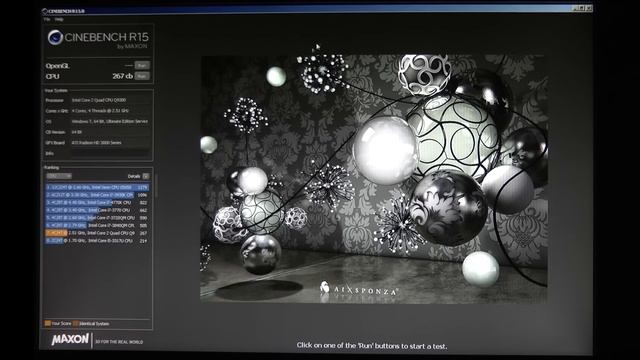This screenshot has height=360, width=640.
Task: Select the last ranking entry at 1.70 GHz scoring 214
Action: (x=97, y=241)
